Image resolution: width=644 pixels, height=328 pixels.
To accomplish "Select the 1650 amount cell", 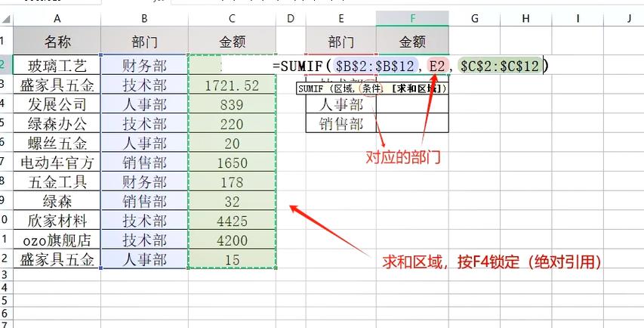I will pyautogui.click(x=232, y=162).
